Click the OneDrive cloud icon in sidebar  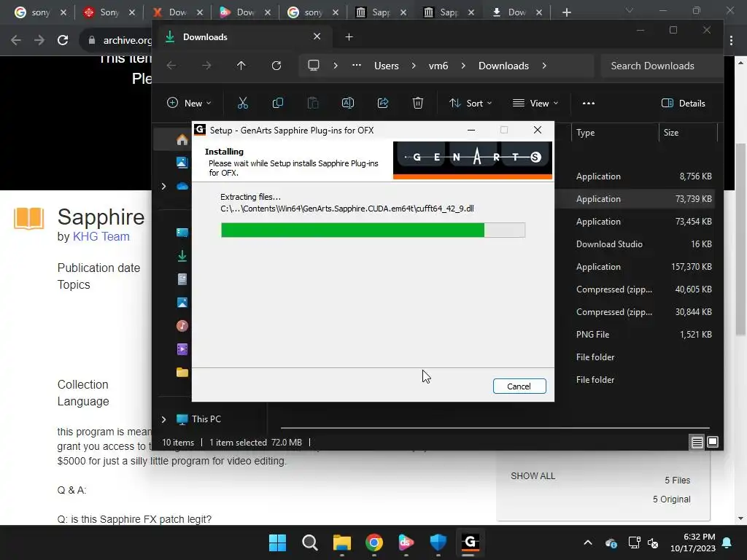[182, 186]
